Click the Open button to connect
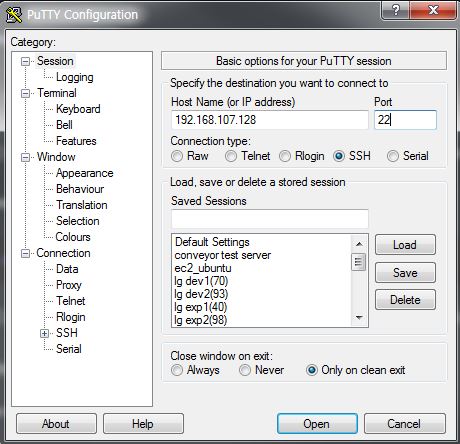This screenshot has width=460, height=444. pos(317,424)
